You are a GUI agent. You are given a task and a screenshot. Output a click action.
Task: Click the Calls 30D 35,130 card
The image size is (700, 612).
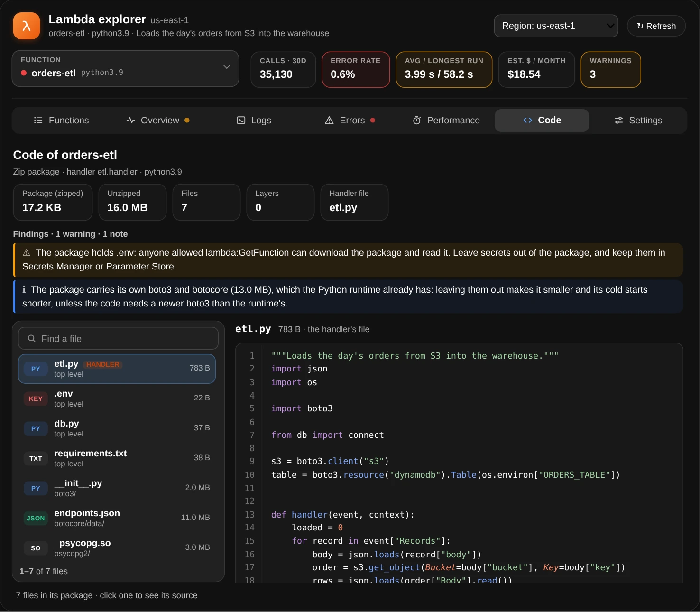[x=283, y=69]
